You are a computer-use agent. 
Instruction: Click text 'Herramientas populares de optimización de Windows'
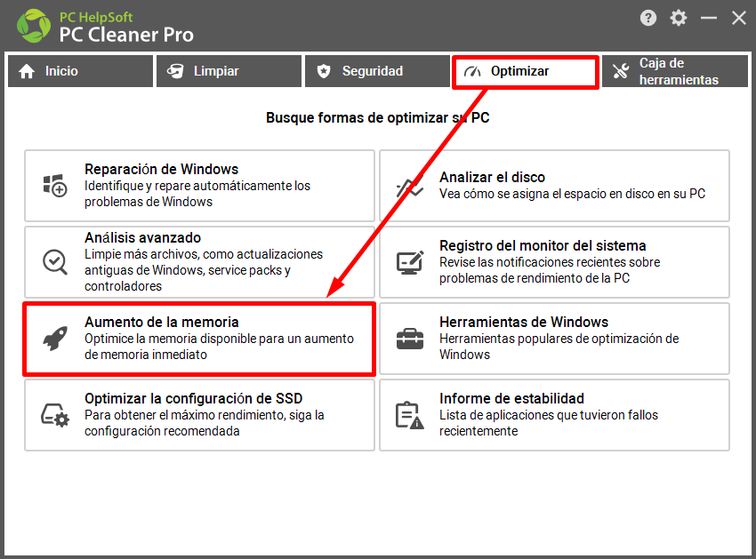[559, 347]
